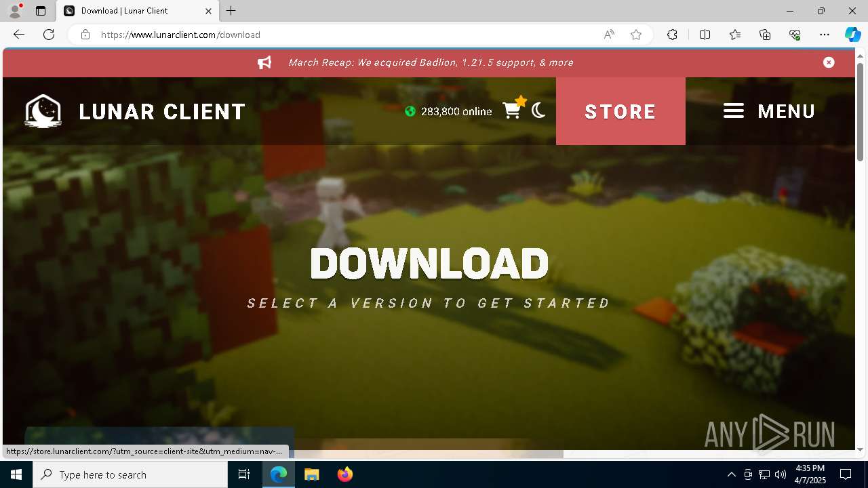Image resolution: width=868 pixels, height=488 pixels.
Task: Open the hamburger MENU
Action: click(x=769, y=111)
